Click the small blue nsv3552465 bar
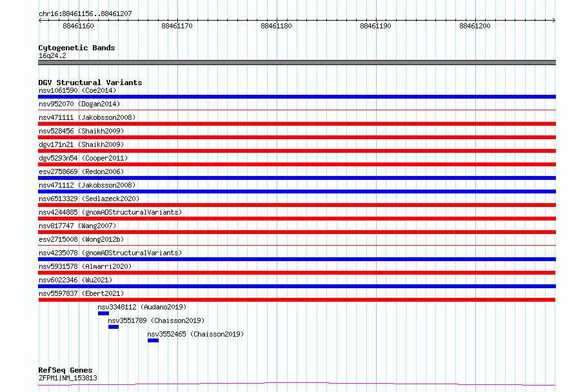574x392 pixels. (153, 340)
